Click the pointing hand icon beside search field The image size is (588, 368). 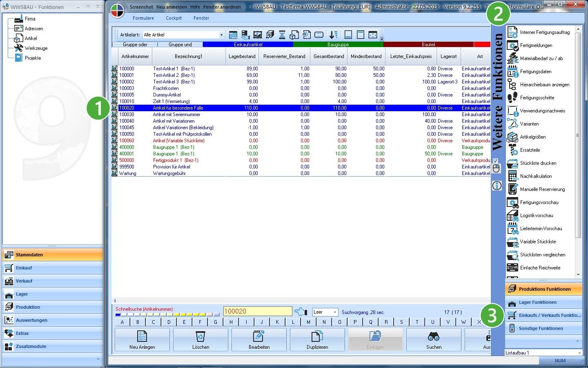pos(301,312)
